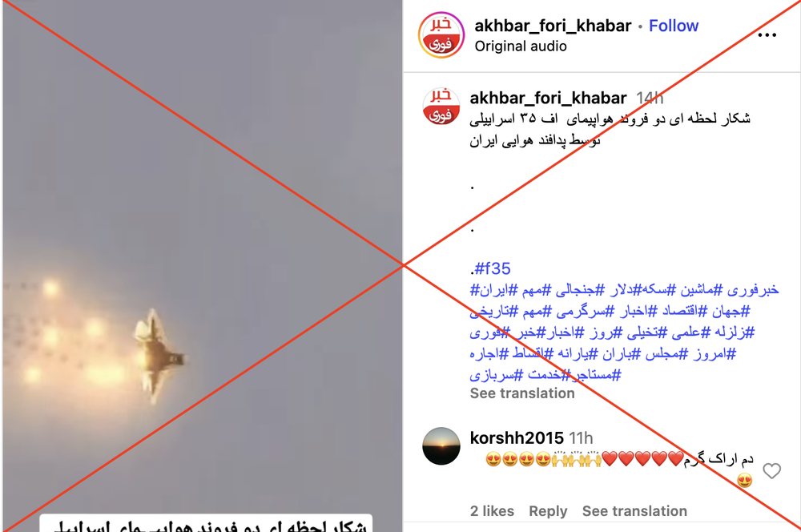Play the fighter jet video
Viewport: 801px width, 532px height.
click(x=203, y=266)
